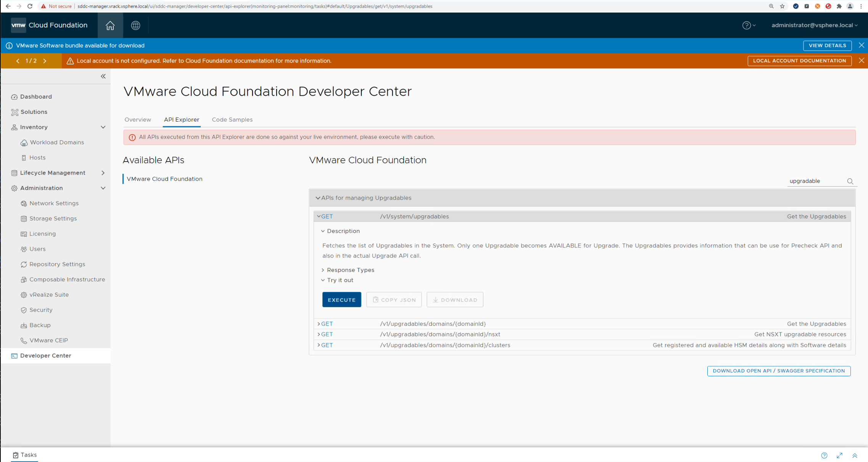Click DOWNLOAD OPEN API / SWAGGER SPECIFICATION
The image size is (868, 462).
pyautogui.click(x=779, y=371)
